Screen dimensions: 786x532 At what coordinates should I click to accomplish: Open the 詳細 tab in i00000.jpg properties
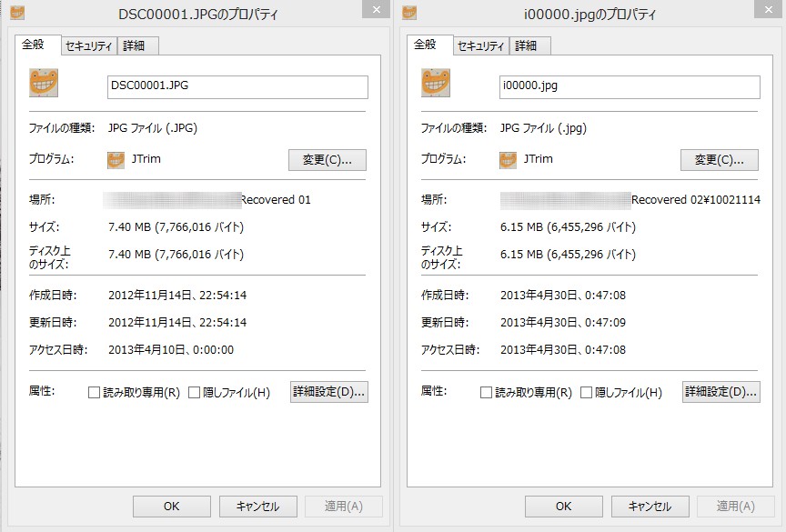pyautogui.click(x=529, y=45)
